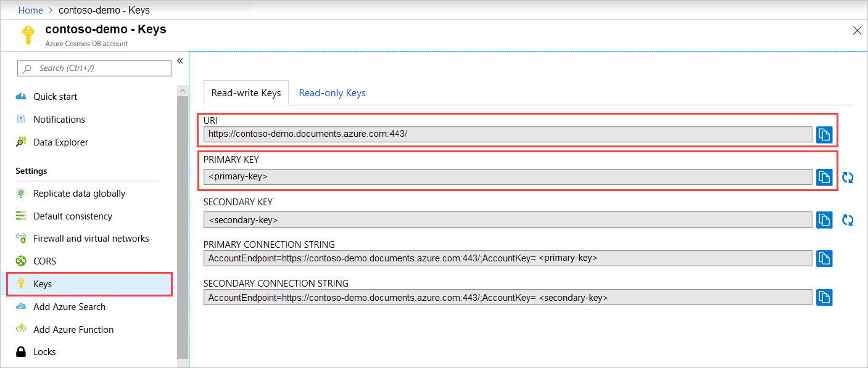Screen dimensions: 868x368
Task: Select the Read-write Keys tab
Action: click(x=246, y=92)
